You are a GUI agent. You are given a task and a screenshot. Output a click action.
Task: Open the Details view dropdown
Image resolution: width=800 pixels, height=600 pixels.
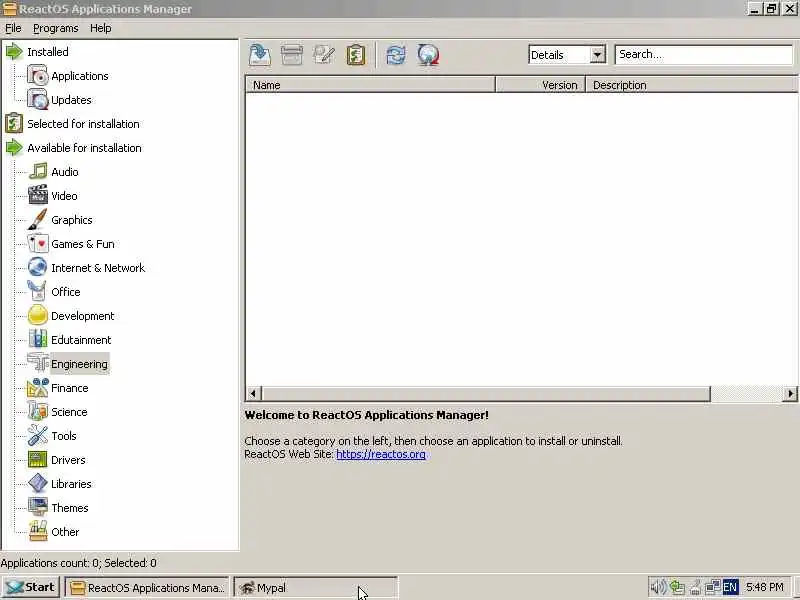597,55
